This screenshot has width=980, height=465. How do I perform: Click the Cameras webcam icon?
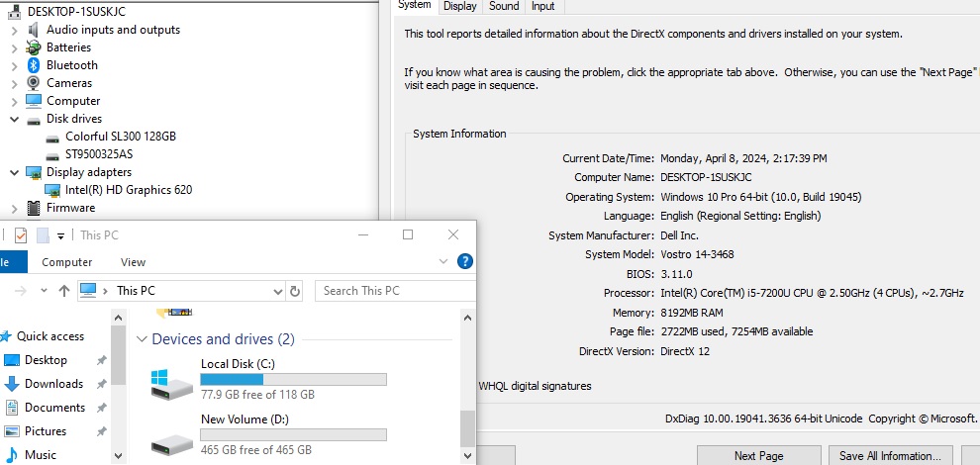point(34,83)
